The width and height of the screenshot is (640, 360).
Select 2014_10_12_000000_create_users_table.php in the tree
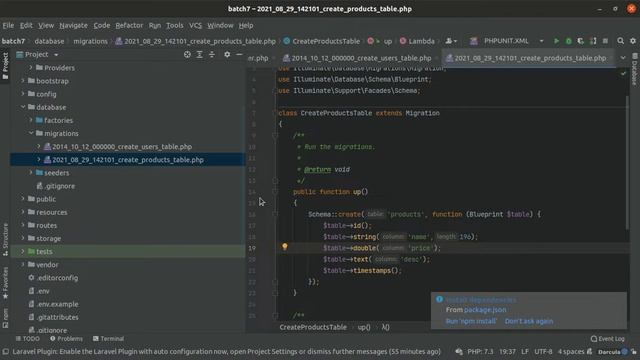point(122,147)
